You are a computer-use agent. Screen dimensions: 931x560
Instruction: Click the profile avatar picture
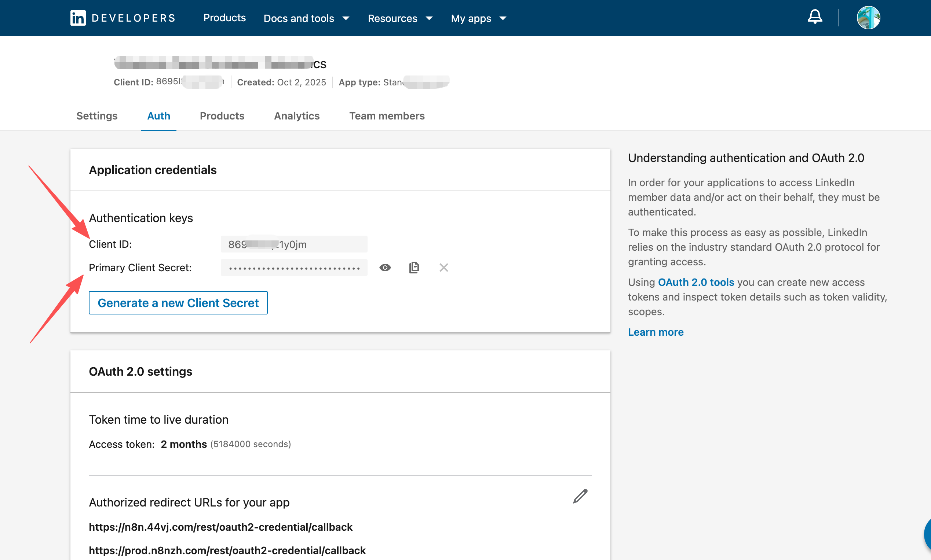click(x=868, y=18)
